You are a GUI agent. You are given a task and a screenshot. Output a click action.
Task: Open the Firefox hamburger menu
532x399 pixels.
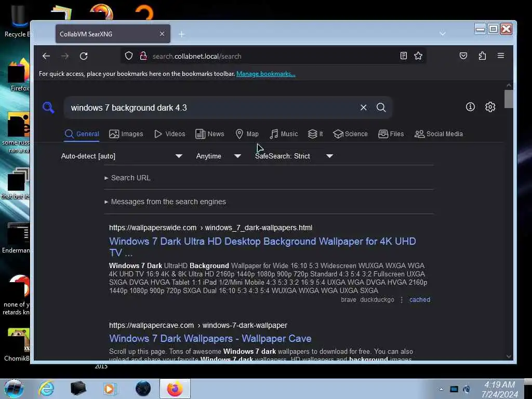501,56
